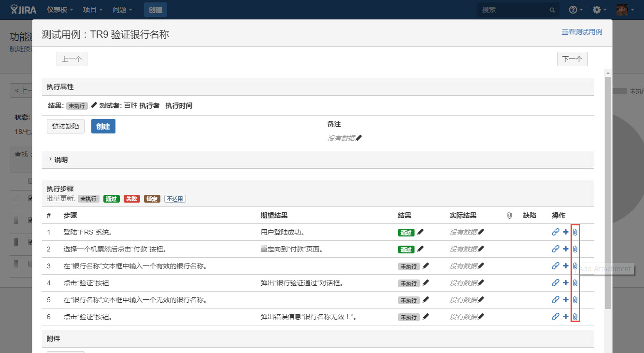Edit actual result of step 3
This screenshot has height=353, width=644.
(481, 266)
